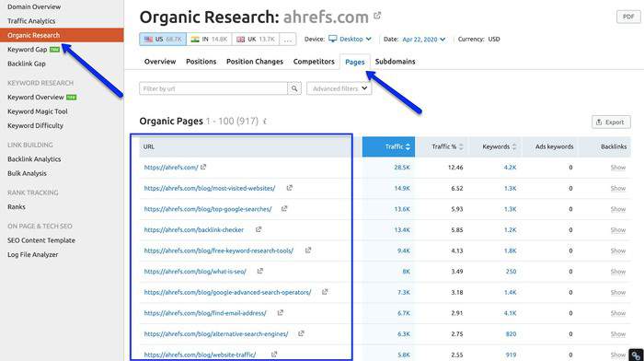Open external link icon for what-is-seo URL
Screen dimensions: 644x361
coord(260,271)
